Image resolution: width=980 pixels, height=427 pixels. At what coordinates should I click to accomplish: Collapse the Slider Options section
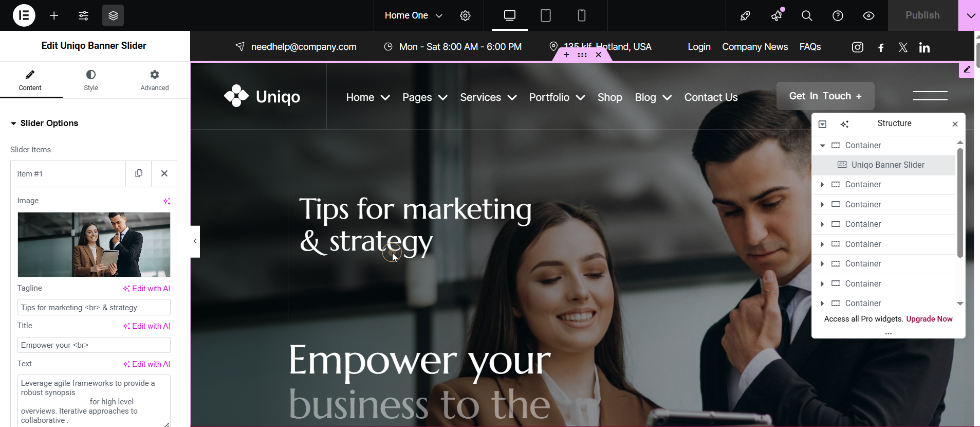point(44,123)
